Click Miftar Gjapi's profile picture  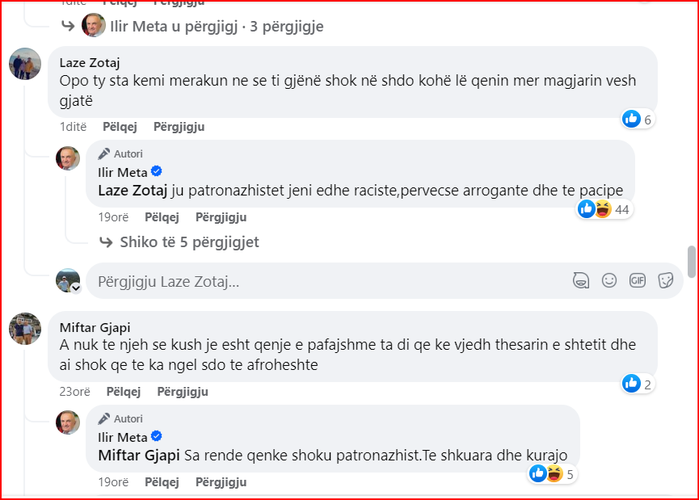pos(25,327)
